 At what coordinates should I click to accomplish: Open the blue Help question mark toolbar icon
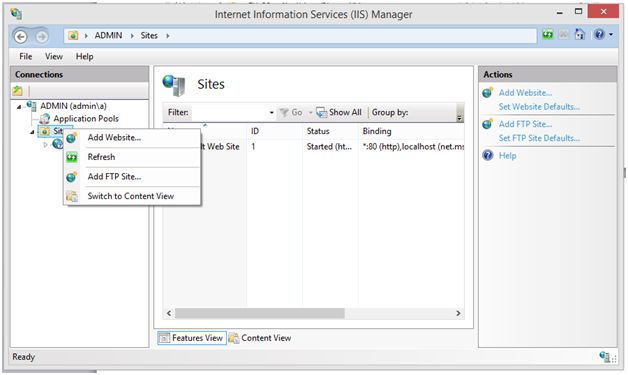click(x=599, y=34)
